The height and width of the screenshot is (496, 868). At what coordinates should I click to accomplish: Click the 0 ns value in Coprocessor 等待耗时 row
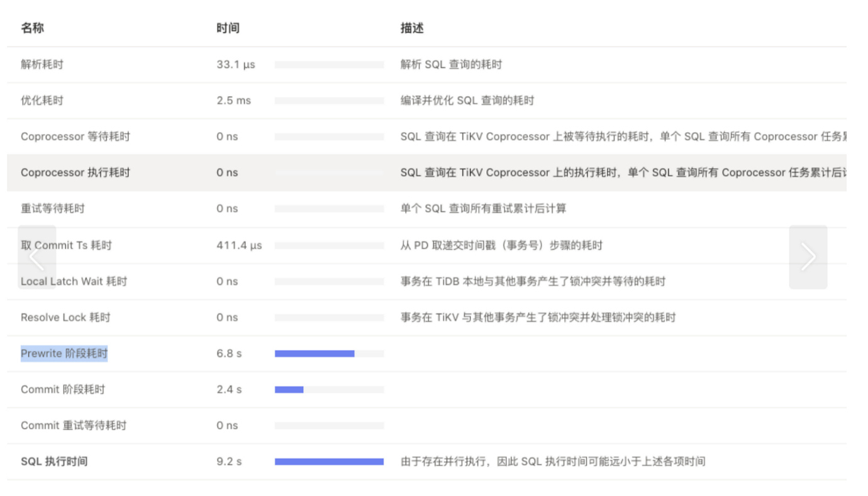pyautogui.click(x=227, y=137)
